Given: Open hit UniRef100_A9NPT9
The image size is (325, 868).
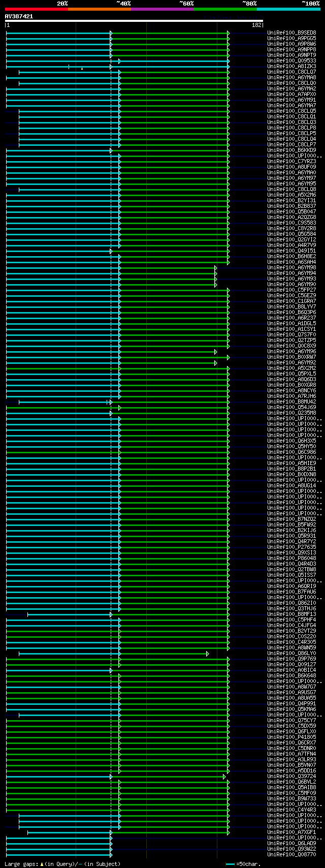Looking at the screenshot, I should click(291, 55).
